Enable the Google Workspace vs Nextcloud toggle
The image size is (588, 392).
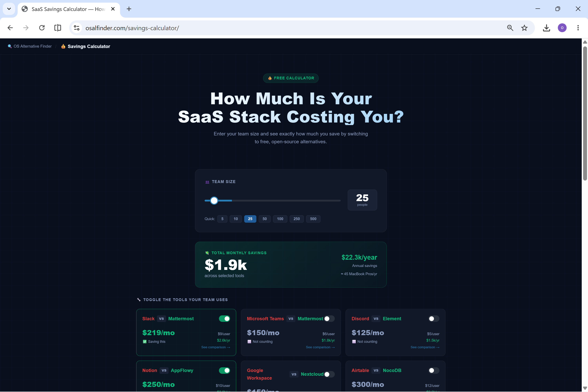(329, 374)
